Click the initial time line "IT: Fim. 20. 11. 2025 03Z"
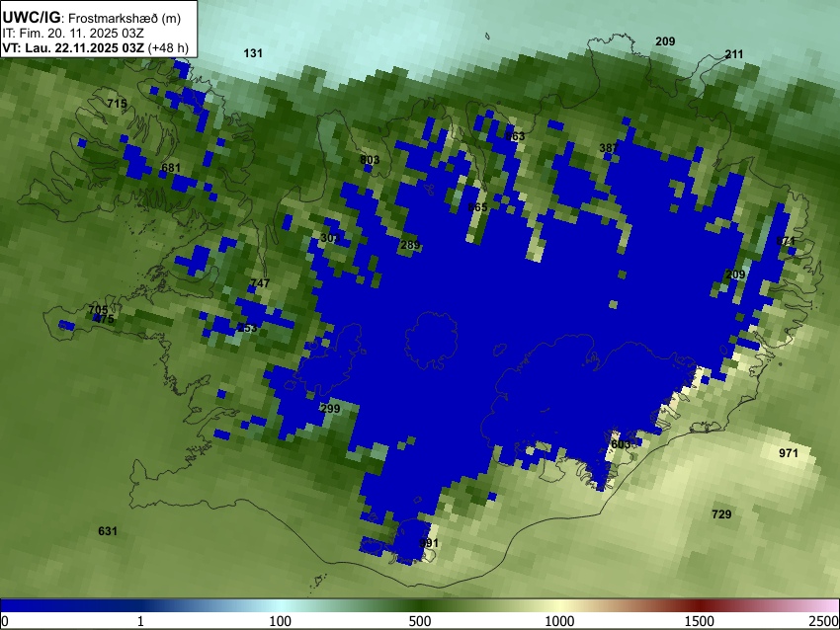Image resolution: width=840 pixels, height=630 pixels. (73, 34)
